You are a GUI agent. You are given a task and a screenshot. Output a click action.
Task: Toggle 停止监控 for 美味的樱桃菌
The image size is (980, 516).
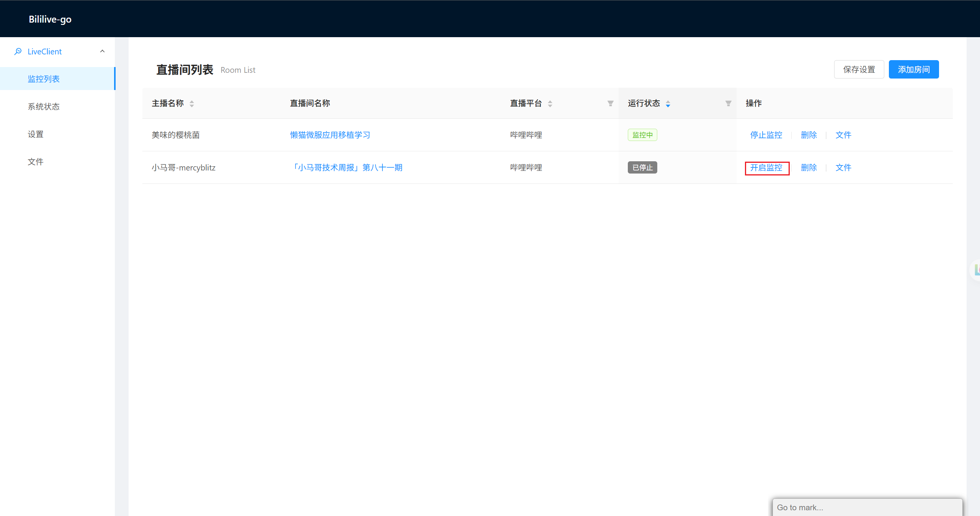pos(766,135)
